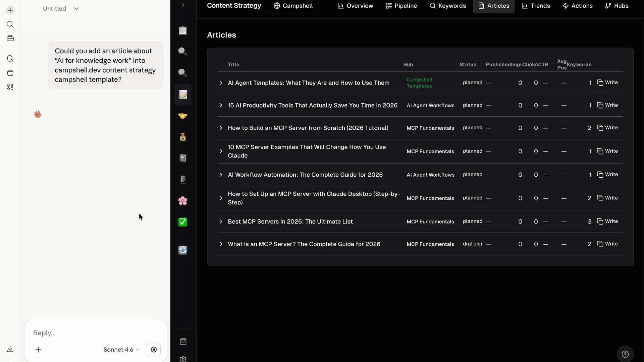Click the Campshell site button

293,6
